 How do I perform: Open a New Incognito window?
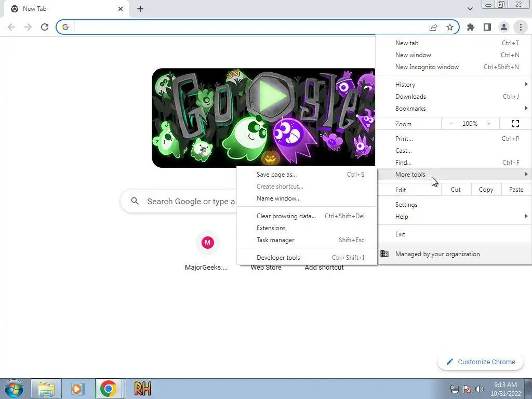[454, 67]
